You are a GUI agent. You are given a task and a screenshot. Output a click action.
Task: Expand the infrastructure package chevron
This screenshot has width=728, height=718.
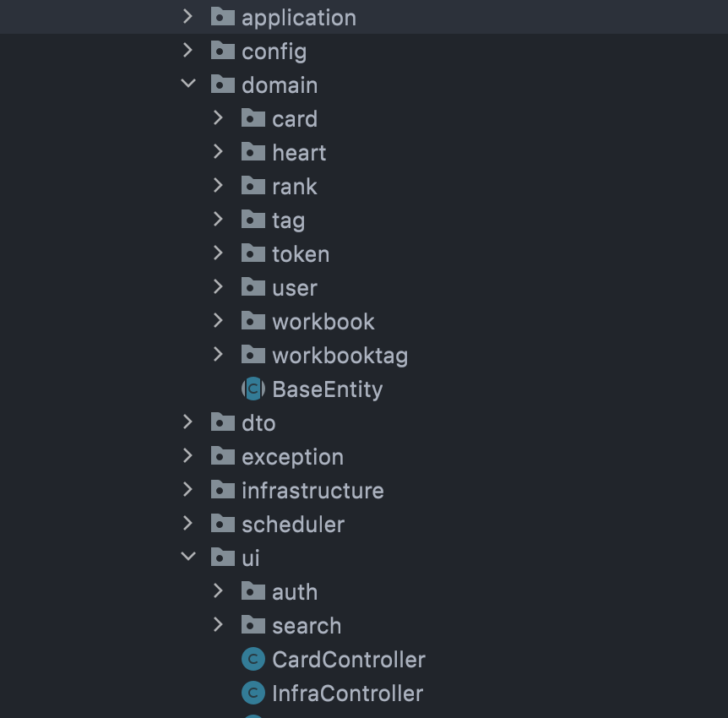[x=187, y=489]
